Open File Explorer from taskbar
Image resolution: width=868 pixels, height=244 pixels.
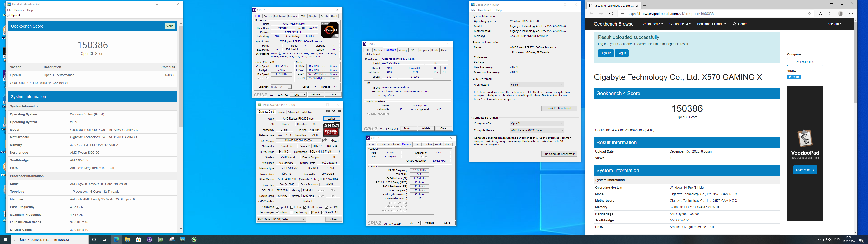point(127,240)
